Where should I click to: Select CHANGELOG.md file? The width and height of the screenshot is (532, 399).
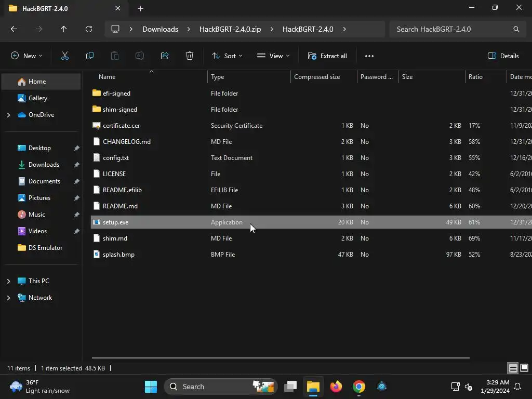click(x=311, y=142)
